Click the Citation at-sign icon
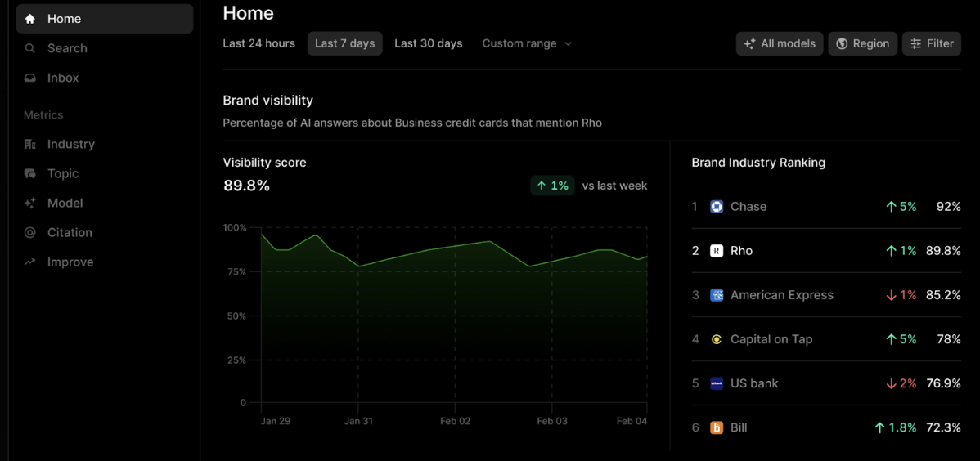This screenshot has width=980, height=461. click(30, 232)
